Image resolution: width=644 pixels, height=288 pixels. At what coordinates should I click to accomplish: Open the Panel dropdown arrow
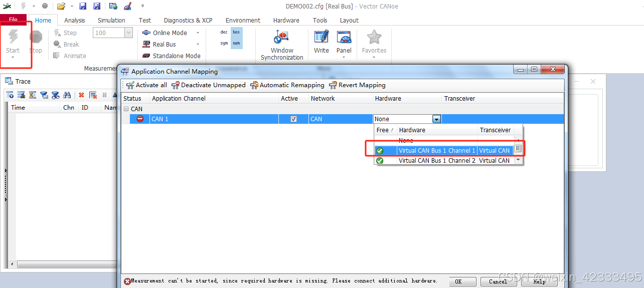coord(344,57)
